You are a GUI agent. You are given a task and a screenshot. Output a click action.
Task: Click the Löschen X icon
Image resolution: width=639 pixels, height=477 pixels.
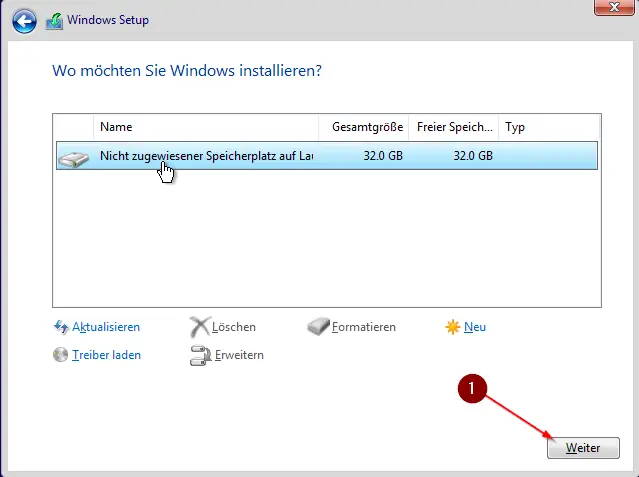[x=200, y=327]
